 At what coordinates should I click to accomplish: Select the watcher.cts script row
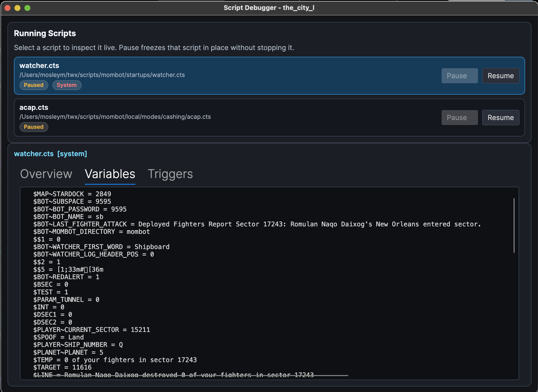[x=269, y=76]
